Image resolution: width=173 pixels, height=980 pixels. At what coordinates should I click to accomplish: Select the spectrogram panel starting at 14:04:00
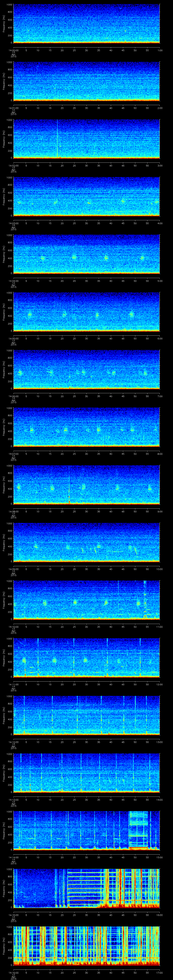[87, 254]
